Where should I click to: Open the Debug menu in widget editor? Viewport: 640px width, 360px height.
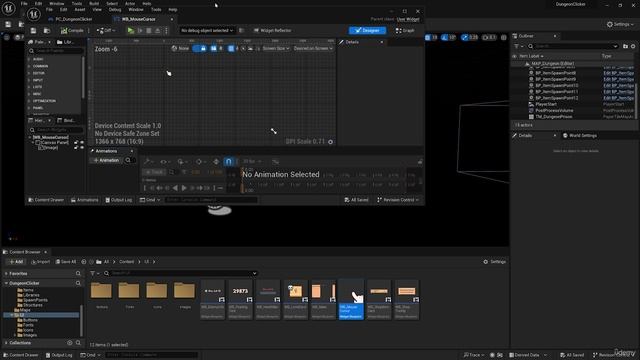click(115, 9)
